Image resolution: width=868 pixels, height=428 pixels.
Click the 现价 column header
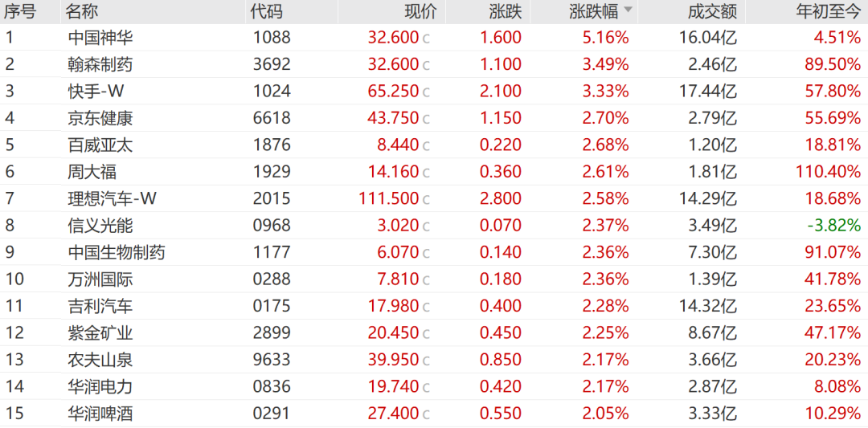[420, 10]
